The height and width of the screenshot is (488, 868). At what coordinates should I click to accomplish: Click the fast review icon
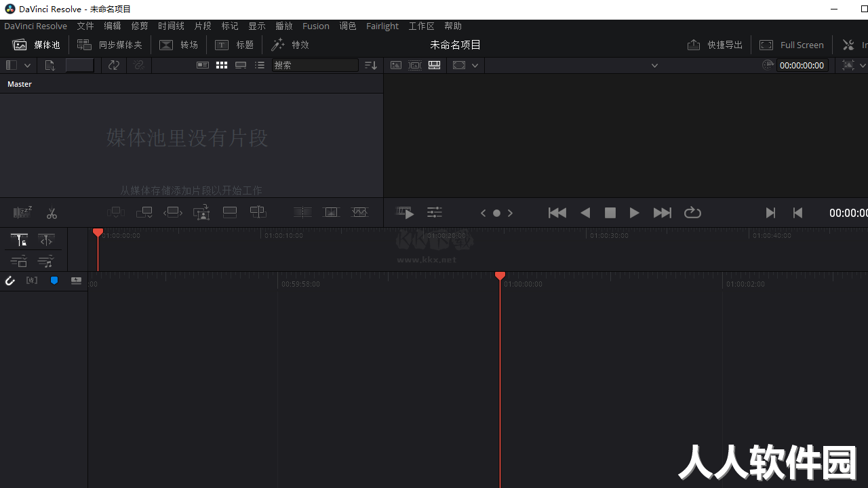coord(405,213)
